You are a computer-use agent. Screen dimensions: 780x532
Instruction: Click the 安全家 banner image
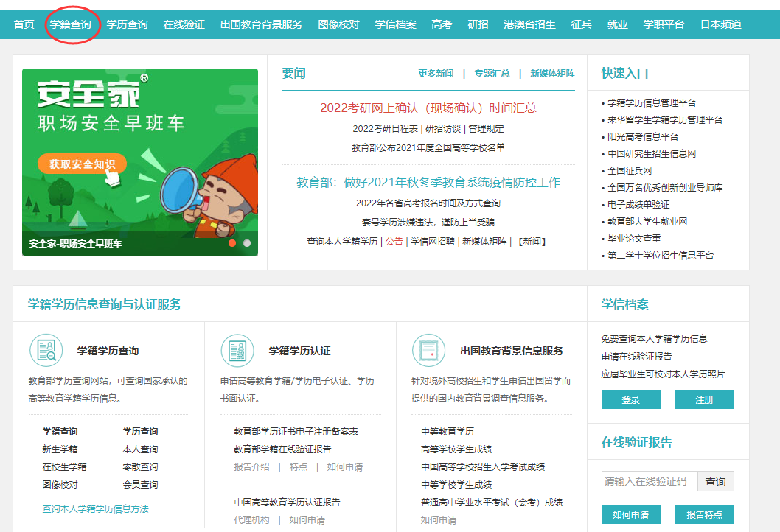click(140, 162)
